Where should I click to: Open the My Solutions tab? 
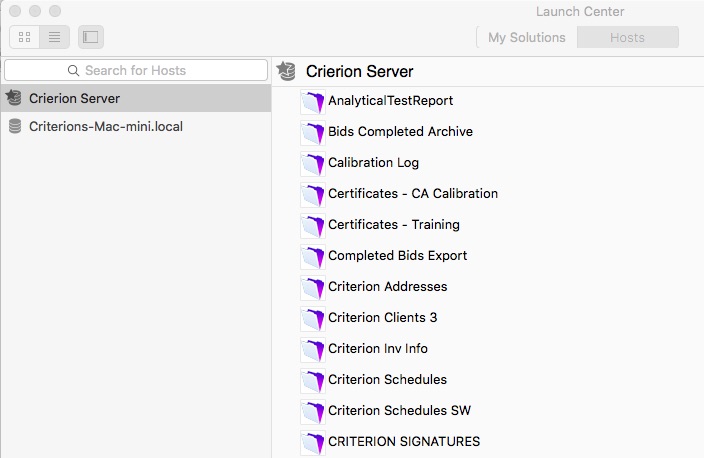(527, 37)
